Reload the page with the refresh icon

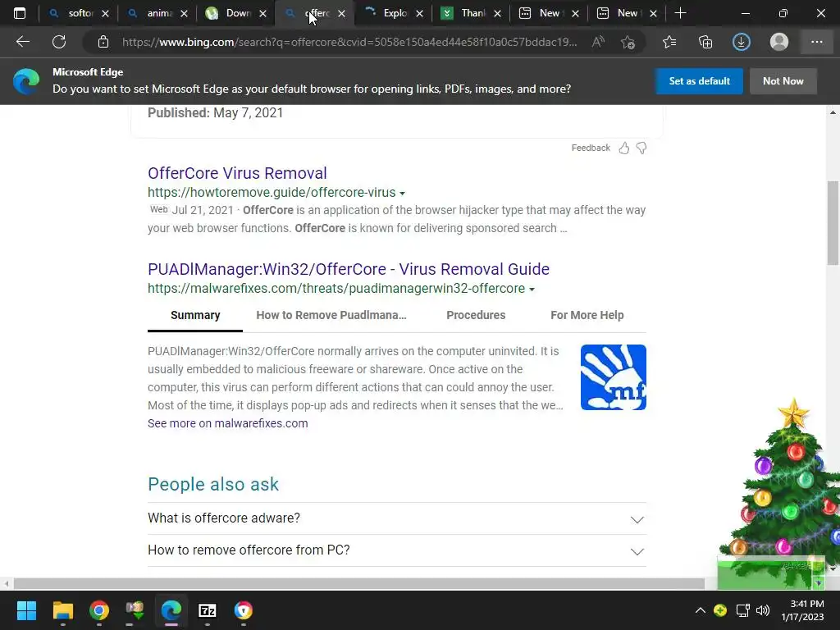click(x=59, y=42)
